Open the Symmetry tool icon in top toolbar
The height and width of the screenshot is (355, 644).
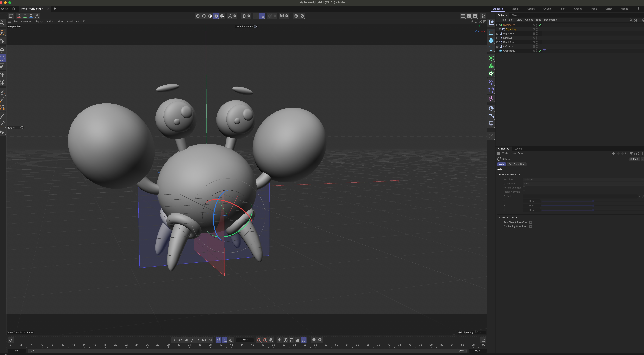282,16
